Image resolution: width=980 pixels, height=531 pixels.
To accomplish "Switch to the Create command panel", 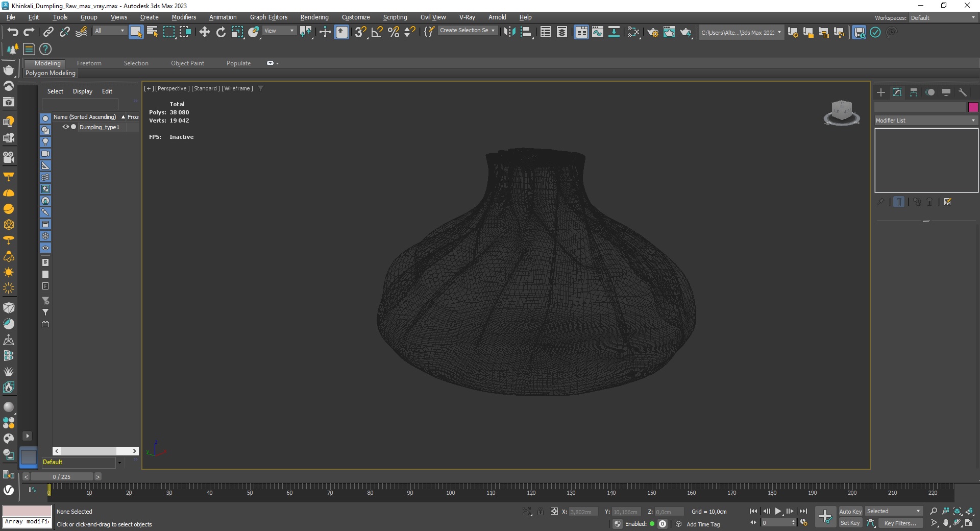I will (x=881, y=92).
